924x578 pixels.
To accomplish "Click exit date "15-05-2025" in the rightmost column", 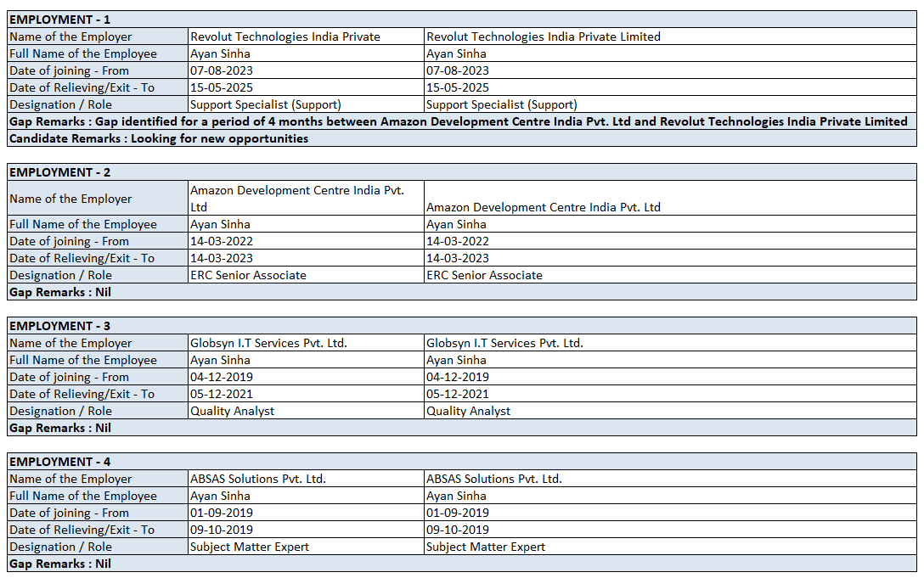I will [x=458, y=87].
